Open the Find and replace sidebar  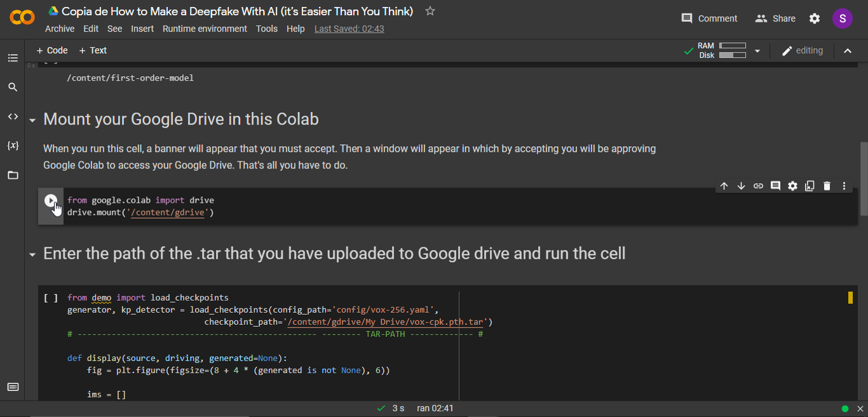tap(13, 86)
